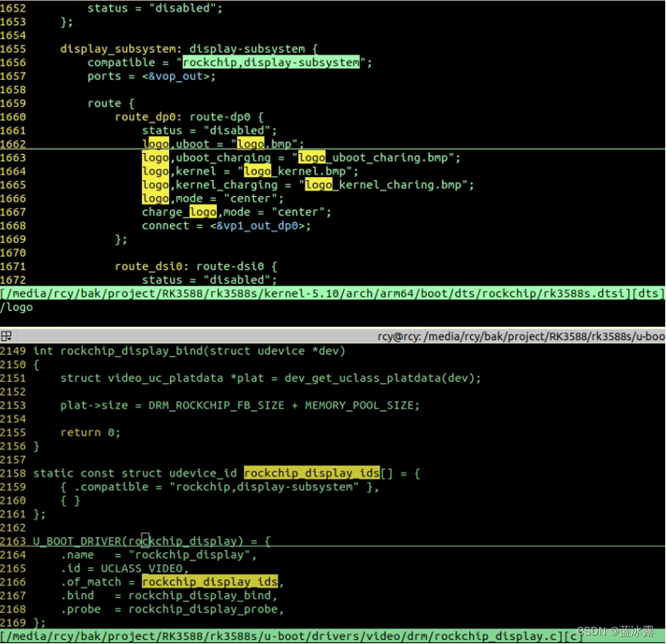Click "status = "disabled";" on line 1652
The height and width of the screenshot is (644, 666).
pos(155,8)
